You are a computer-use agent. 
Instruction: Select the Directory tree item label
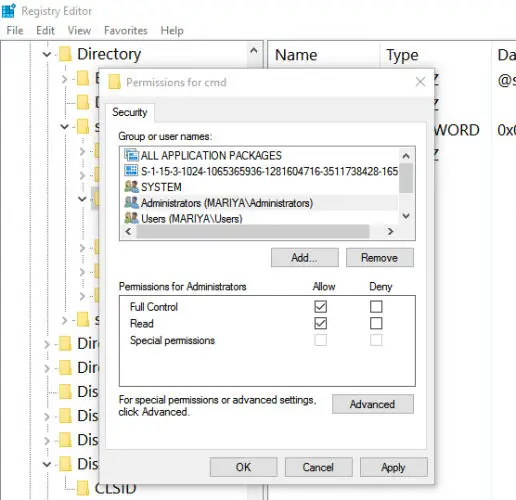(109, 55)
